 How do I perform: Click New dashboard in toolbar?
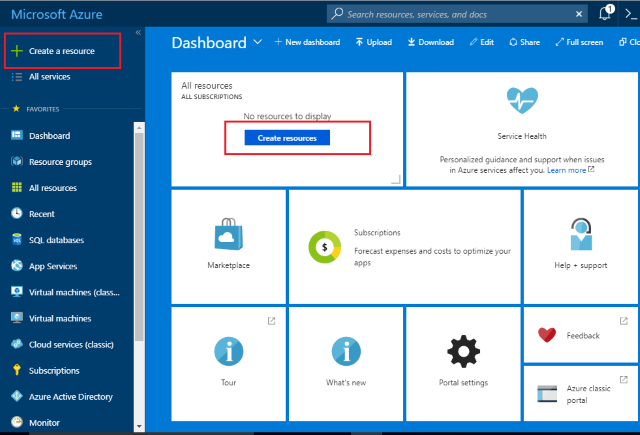307,42
